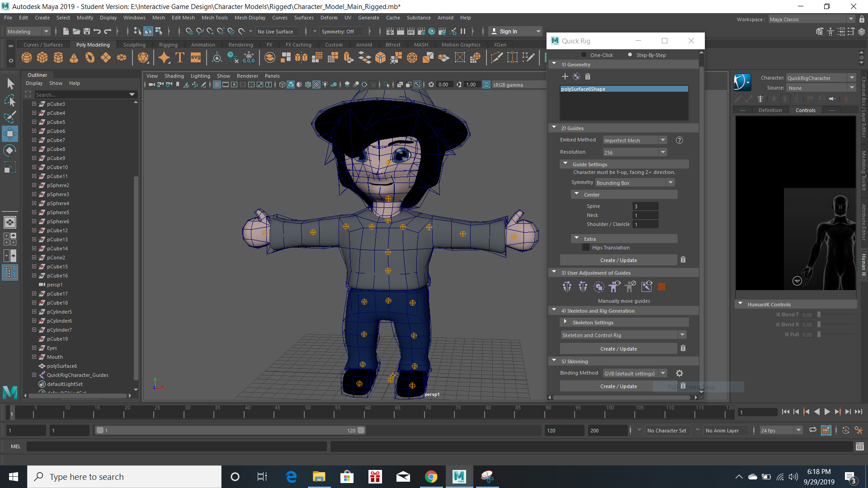The image size is (868, 488).
Task: Click Create / Update under Guides
Action: click(618, 260)
